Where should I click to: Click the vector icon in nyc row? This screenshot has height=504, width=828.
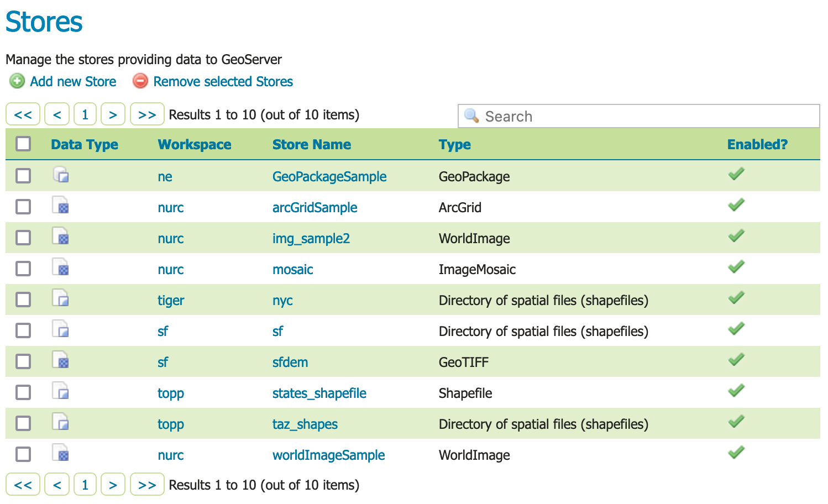pyautogui.click(x=61, y=299)
